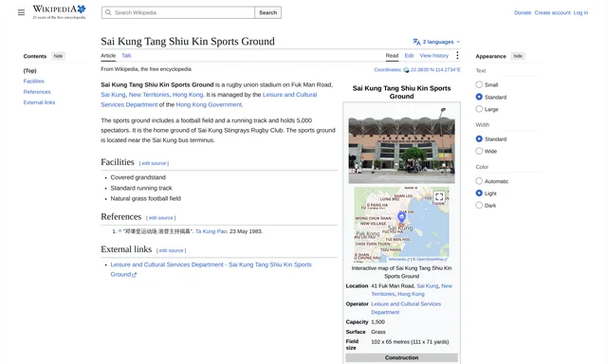Image resolution: width=607 pixels, height=364 pixels.
Task: Edit source of References section
Action: point(160,218)
